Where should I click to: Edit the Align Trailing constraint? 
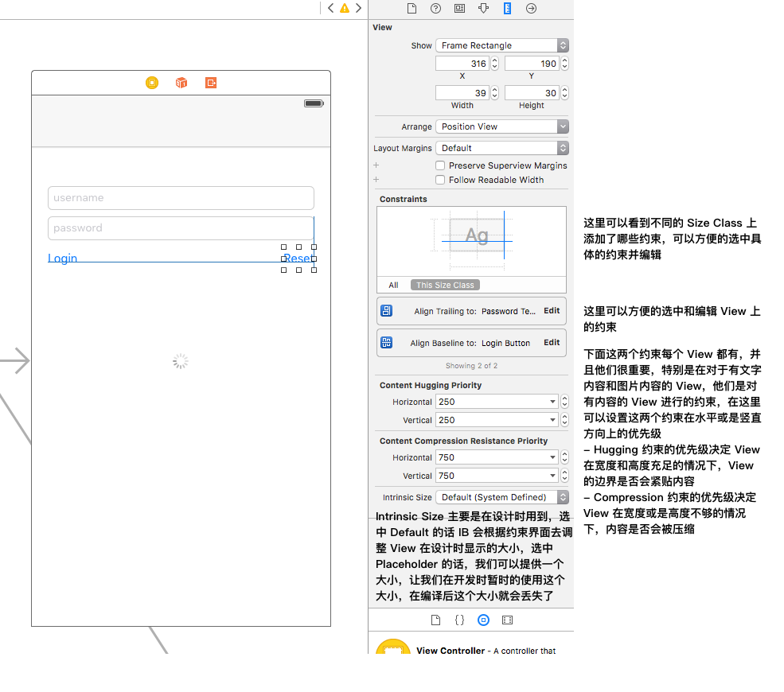551,310
